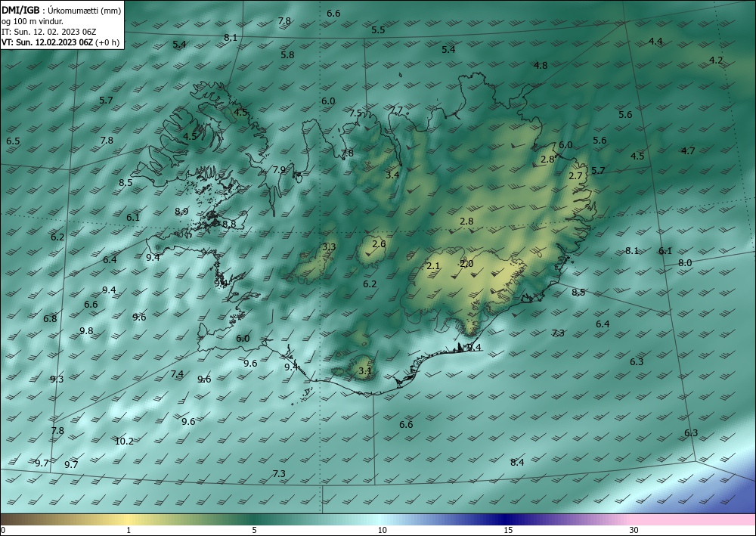The height and width of the screenshot is (536, 756).
Task: Click the 2.0 value on Vatnajökull
Action: 466,264
